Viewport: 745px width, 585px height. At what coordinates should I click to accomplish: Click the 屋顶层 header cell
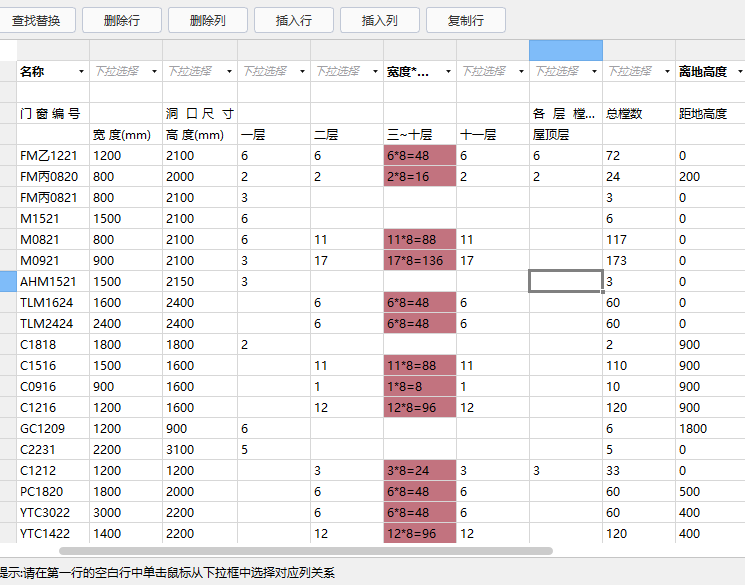point(566,134)
